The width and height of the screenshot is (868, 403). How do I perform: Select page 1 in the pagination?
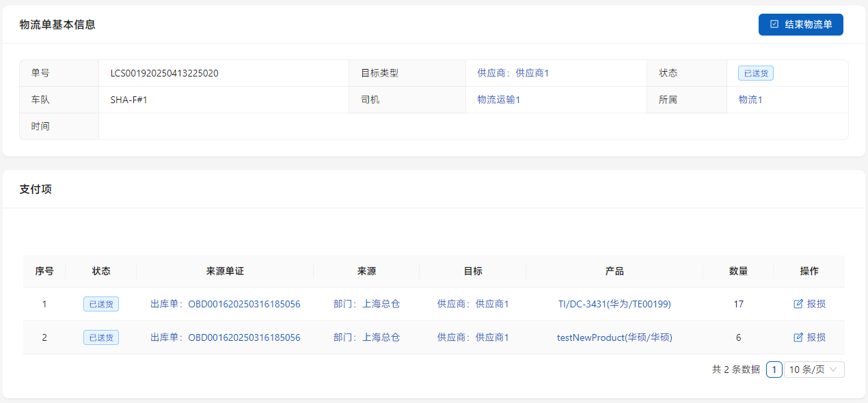tap(774, 370)
